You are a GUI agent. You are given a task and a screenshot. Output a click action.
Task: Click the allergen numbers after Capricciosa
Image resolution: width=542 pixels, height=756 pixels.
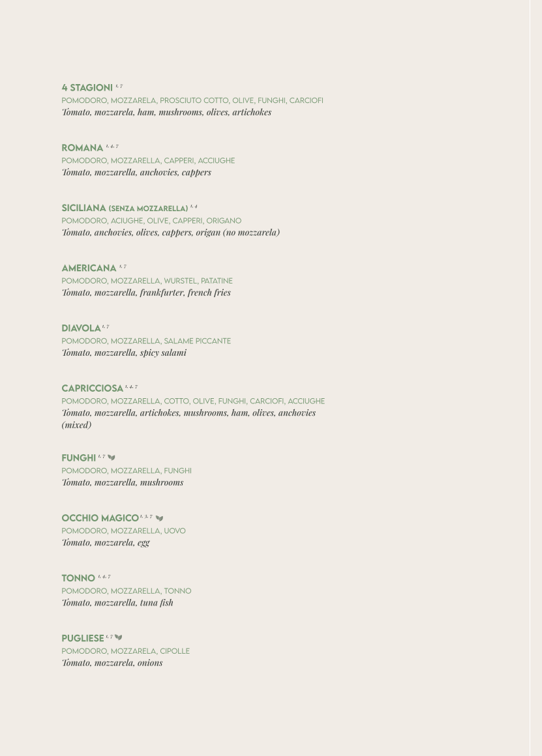[x=131, y=386]
